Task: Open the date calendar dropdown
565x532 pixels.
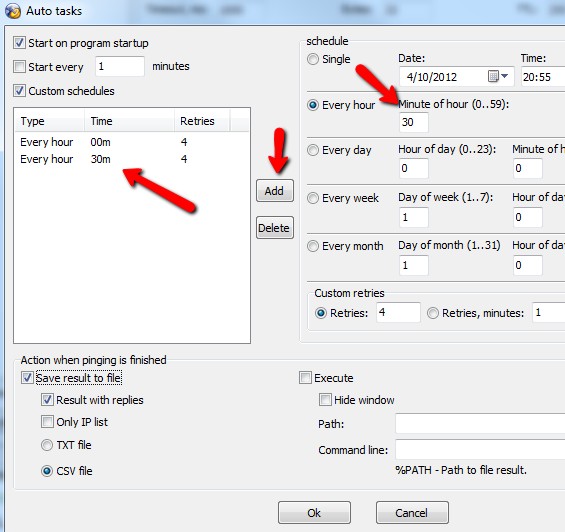Action: pyautogui.click(x=498, y=76)
